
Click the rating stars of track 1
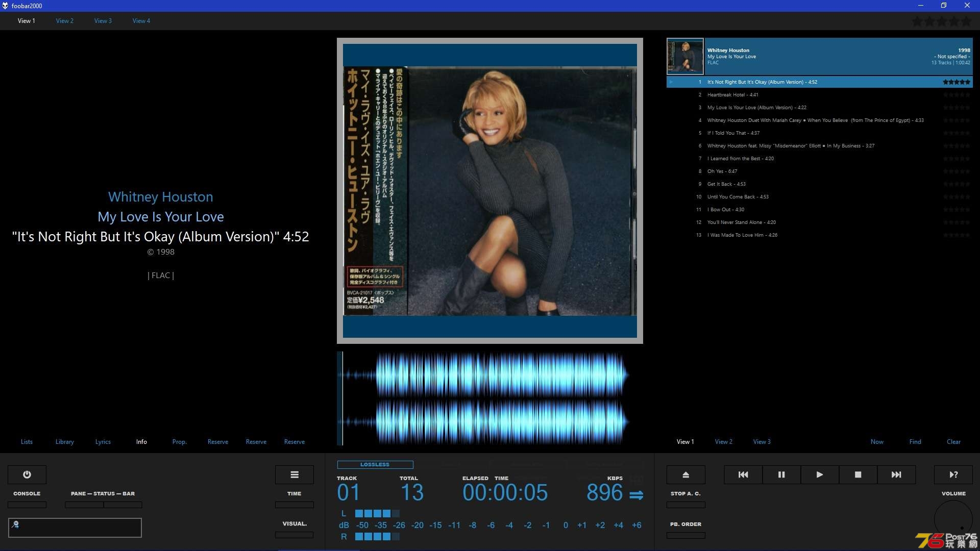[x=957, y=82]
